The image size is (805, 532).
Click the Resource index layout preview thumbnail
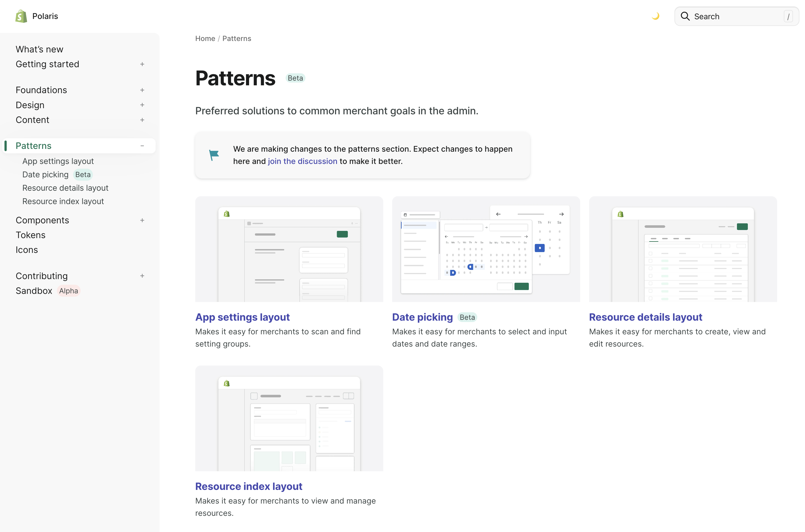pos(289,418)
